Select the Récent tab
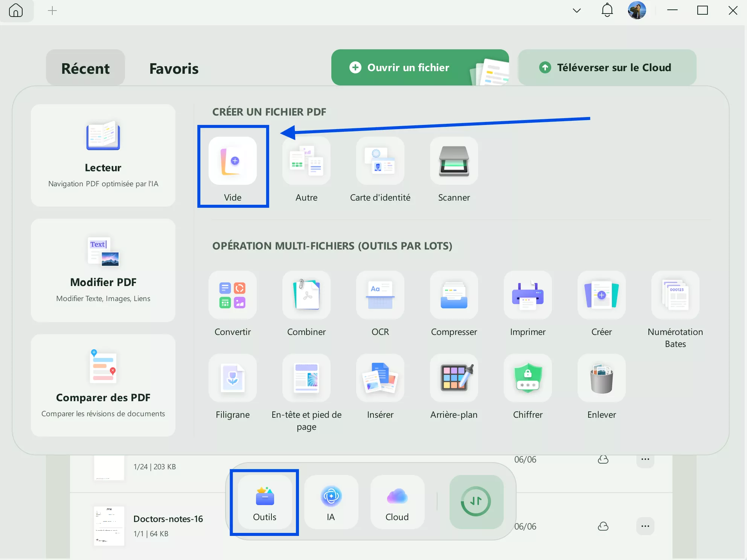 click(x=85, y=68)
